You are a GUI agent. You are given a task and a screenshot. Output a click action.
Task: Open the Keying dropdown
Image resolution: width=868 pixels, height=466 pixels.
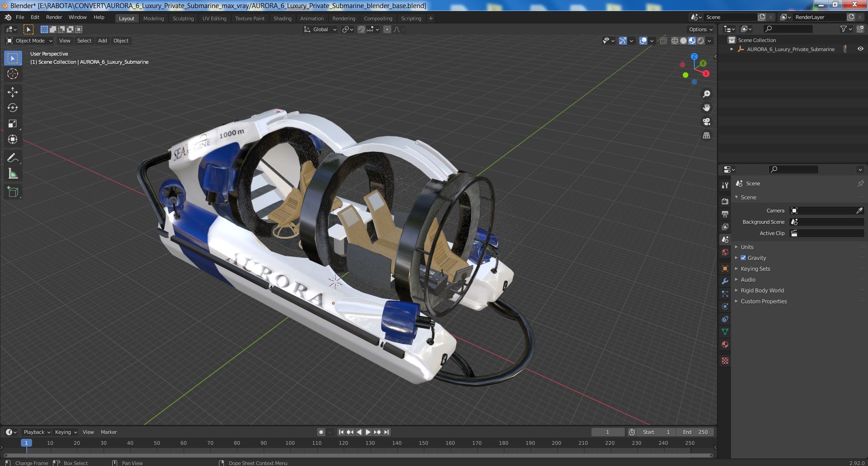coord(66,432)
